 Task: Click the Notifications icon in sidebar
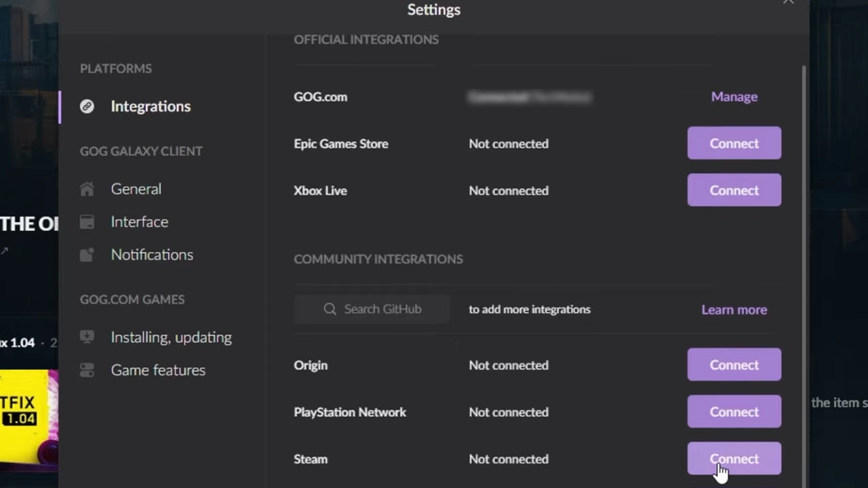[87, 255]
